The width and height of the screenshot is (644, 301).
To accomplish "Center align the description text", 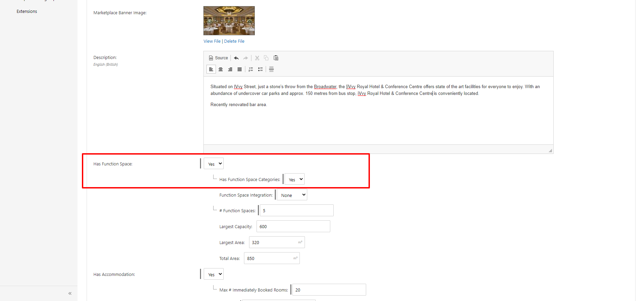I will 221,69.
